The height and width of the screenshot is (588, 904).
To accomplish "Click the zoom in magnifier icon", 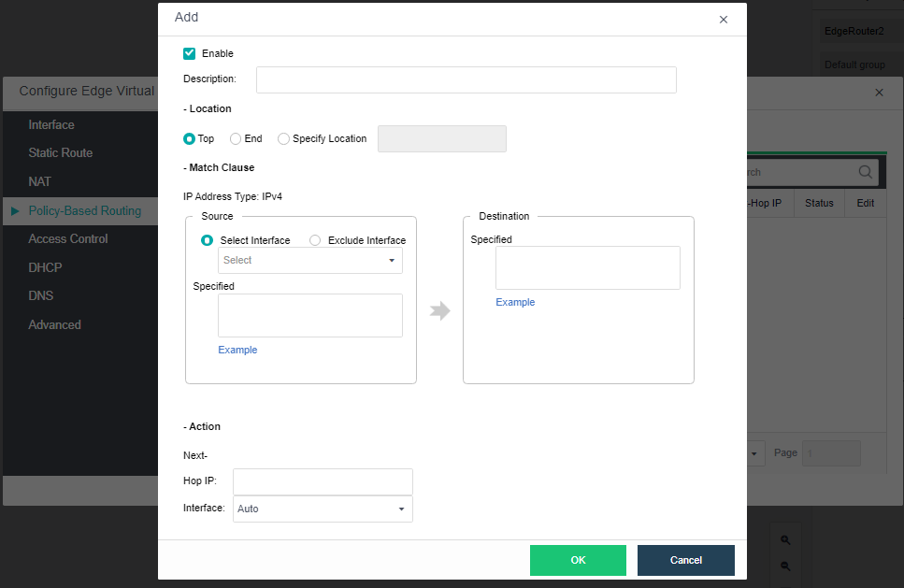I will pos(785,540).
